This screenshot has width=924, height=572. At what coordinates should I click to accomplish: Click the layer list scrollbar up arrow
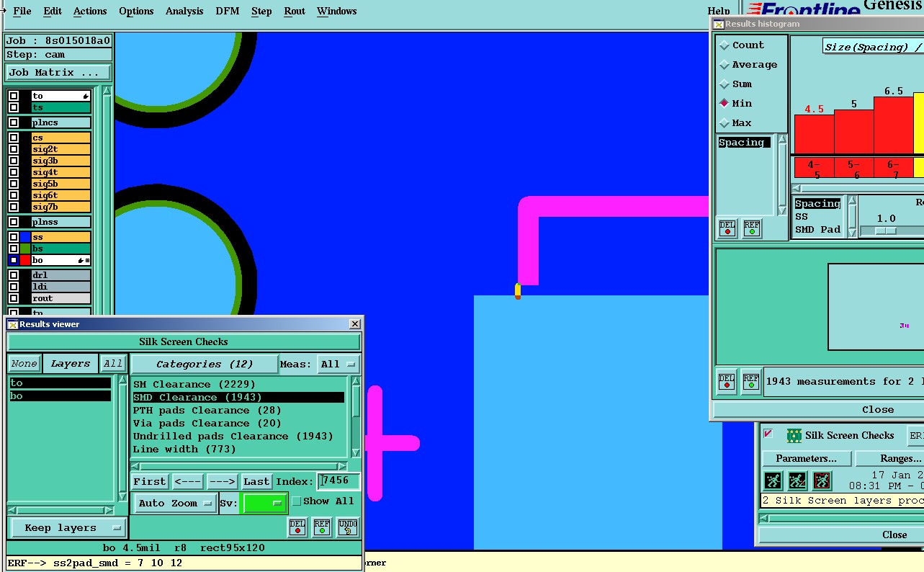107,91
